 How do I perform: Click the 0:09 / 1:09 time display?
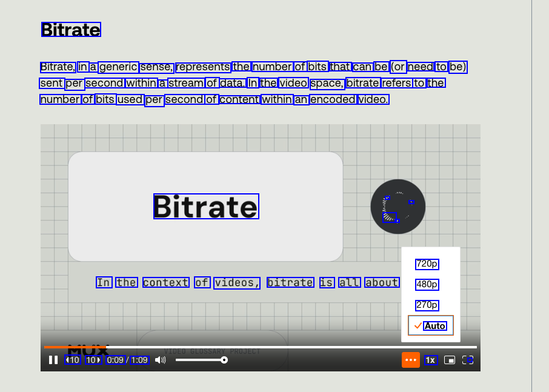point(127,360)
